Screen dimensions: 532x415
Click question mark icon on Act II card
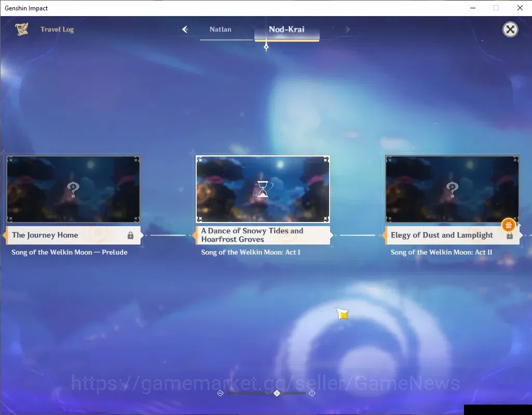(x=452, y=189)
